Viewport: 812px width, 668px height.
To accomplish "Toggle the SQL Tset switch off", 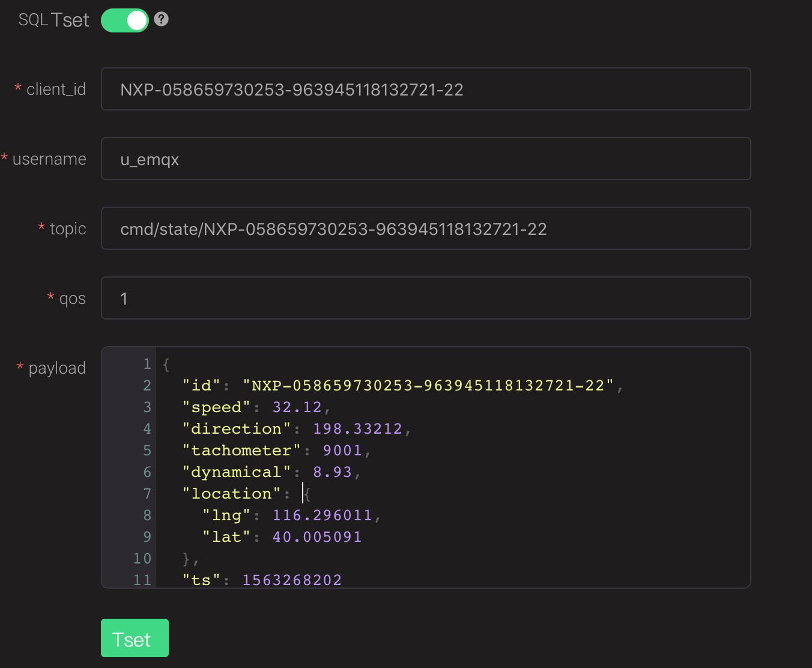I will click(125, 20).
